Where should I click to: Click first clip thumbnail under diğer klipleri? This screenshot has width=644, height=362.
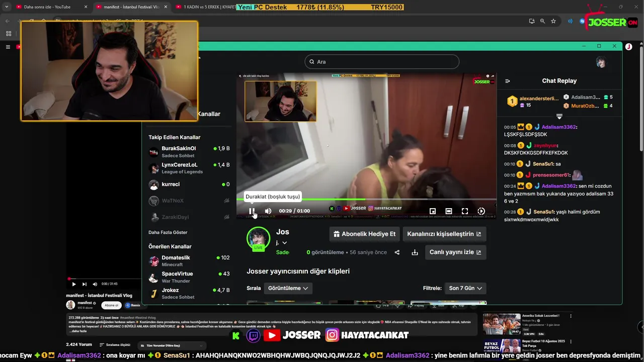point(284,303)
